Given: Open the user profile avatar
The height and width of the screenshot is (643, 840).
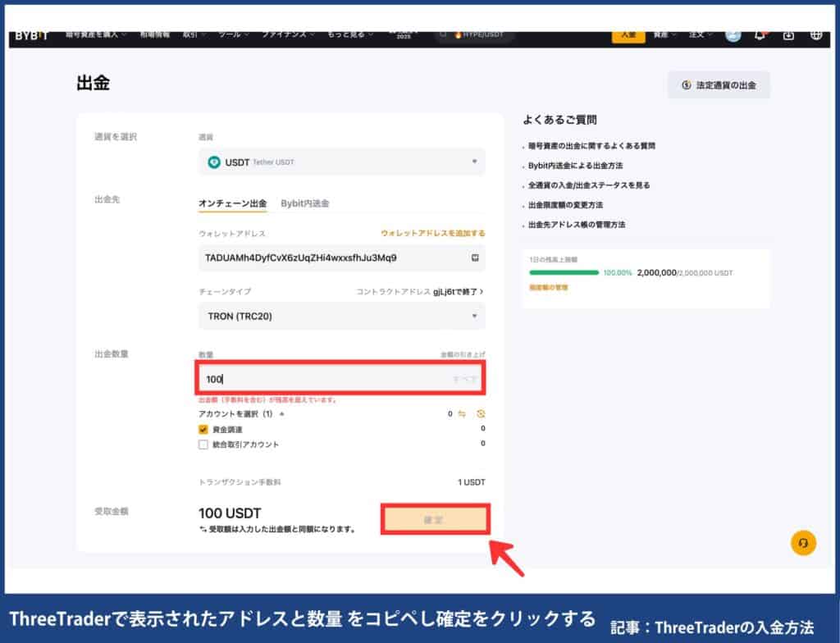Looking at the screenshot, I should (x=733, y=35).
